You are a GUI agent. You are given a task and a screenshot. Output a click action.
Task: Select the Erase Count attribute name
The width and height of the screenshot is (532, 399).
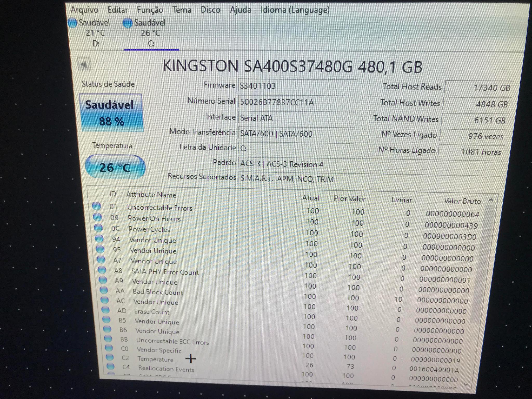coord(152,311)
